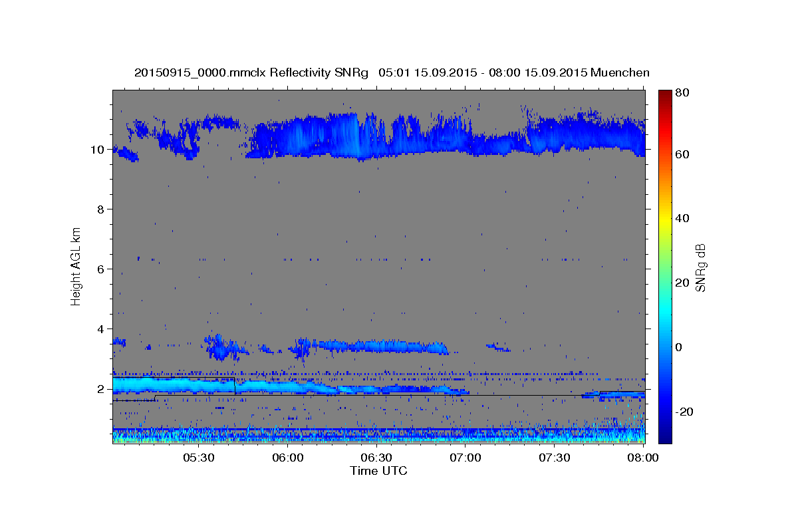
Task: Click the dark blue bottom of the colorbar
Action: pos(665,436)
